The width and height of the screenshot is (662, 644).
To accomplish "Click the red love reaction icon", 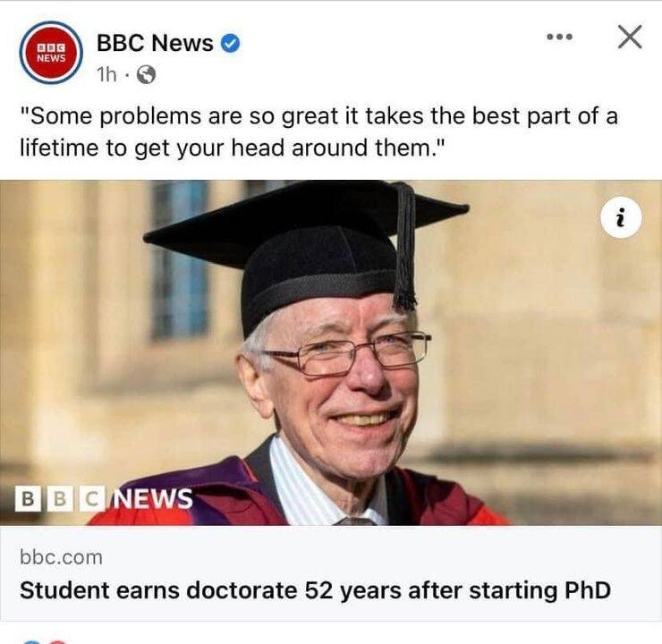I will click(58, 642).
